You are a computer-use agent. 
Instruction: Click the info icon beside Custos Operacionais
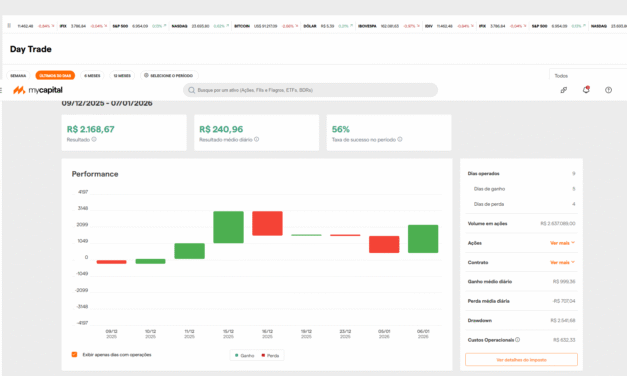tap(517, 340)
